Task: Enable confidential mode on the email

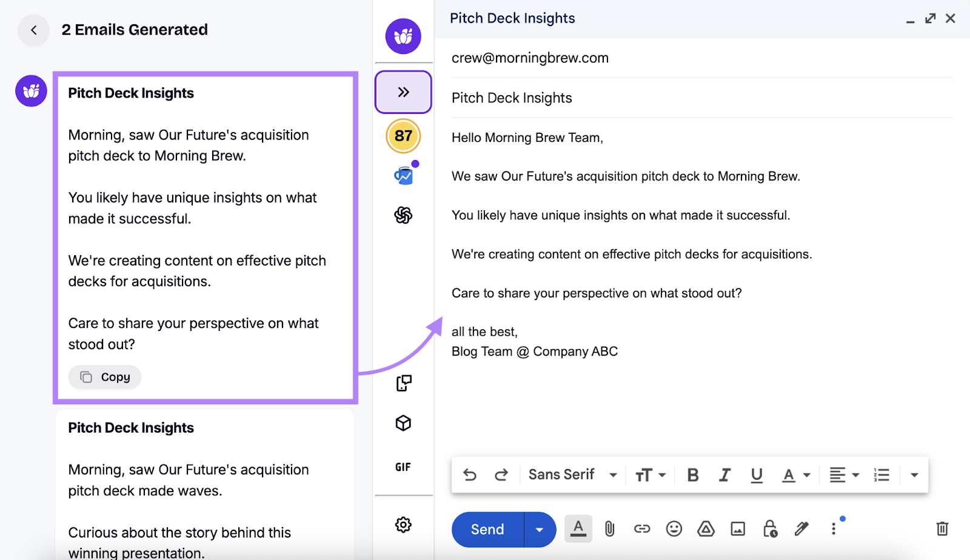Action: [x=770, y=529]
